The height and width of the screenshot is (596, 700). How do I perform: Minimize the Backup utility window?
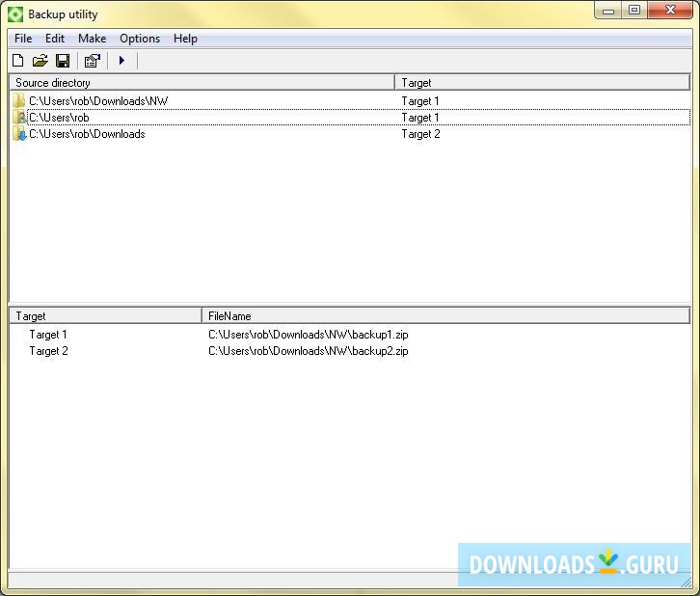click(608, 11)
